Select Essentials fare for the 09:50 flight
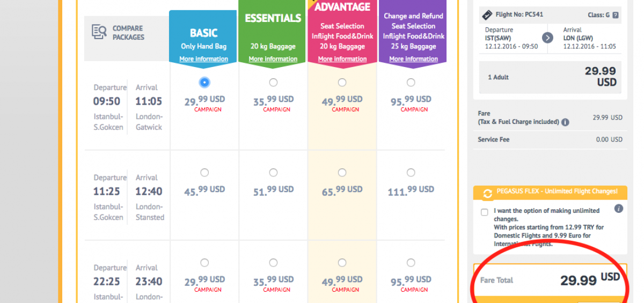Image resolution: width=644 pixels, height=303 pixels. pyautogui.click(x=273, y=83)
